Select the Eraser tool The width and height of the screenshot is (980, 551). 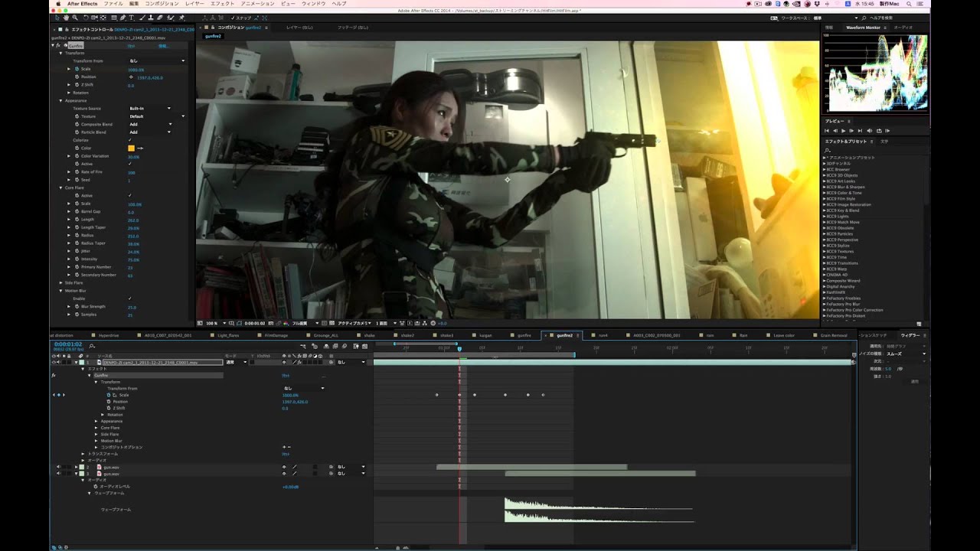[162, 18]
